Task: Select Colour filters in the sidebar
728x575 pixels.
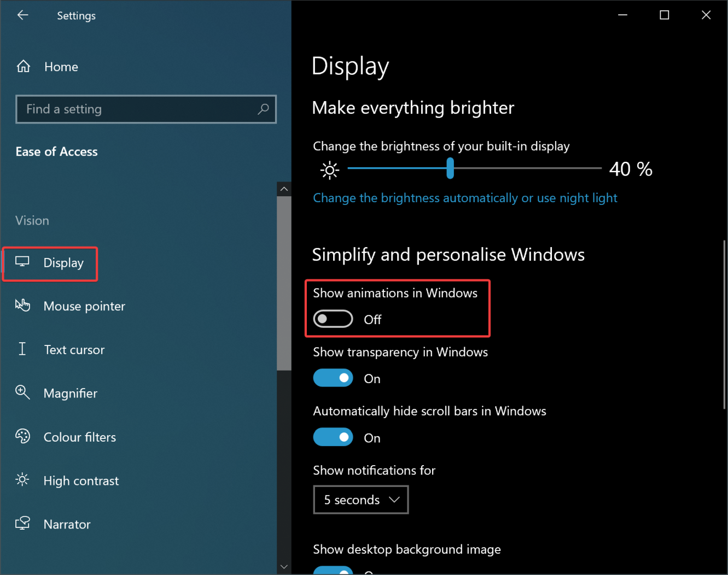Action: pyautogui.click(x=80, y=437)
